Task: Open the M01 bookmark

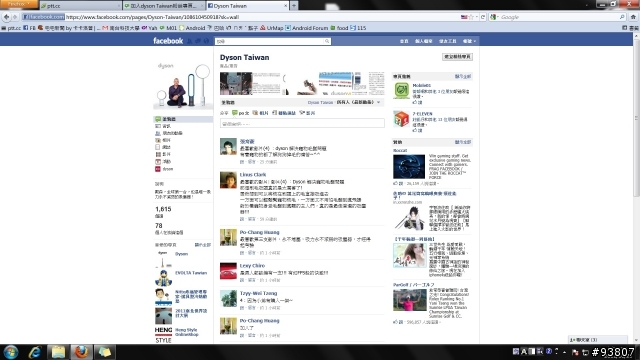Action: coord(168,28)
